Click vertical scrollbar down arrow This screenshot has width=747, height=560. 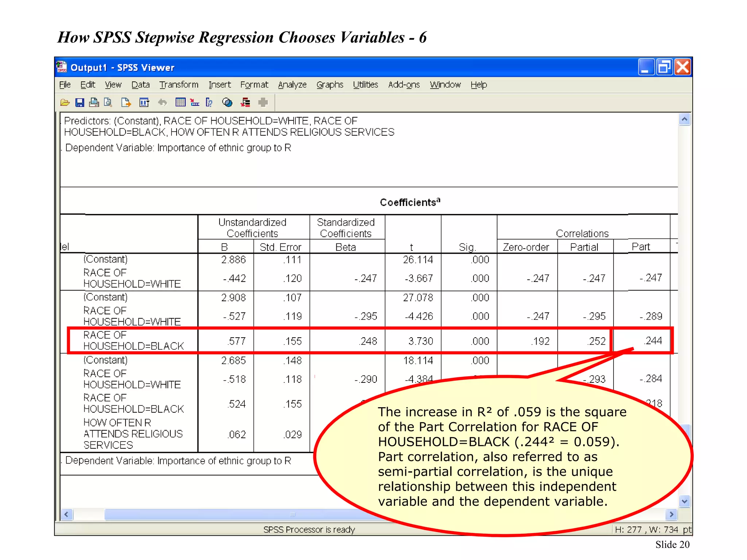click(684, 501)
